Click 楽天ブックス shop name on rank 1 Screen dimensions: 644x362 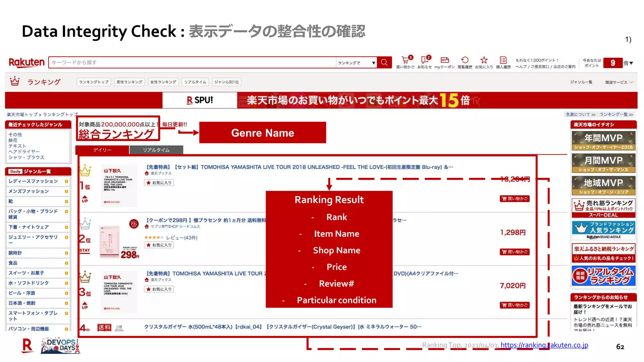tap(161, 173)
